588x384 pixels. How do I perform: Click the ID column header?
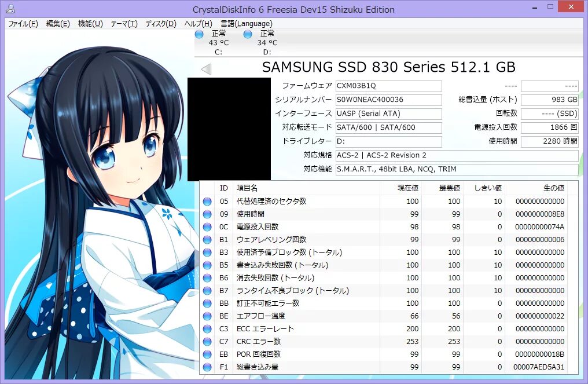pyautogui.click(x=224, y=188)
